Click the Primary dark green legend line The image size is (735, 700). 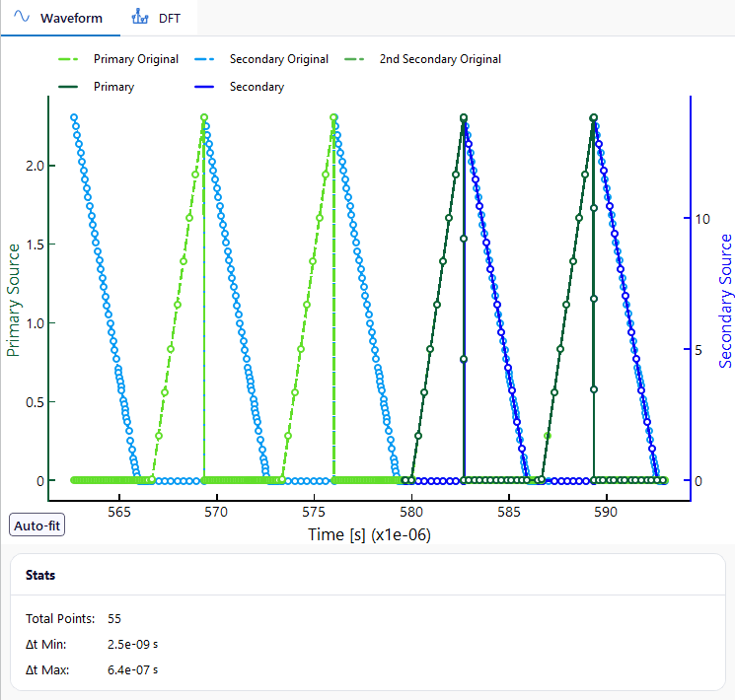click(x=68, y=87)
